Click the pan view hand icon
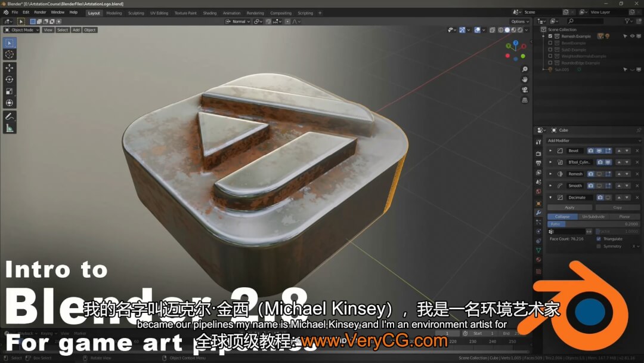This screenshot has height=363, width=644. pyautogui.click(x=525, y=79)
